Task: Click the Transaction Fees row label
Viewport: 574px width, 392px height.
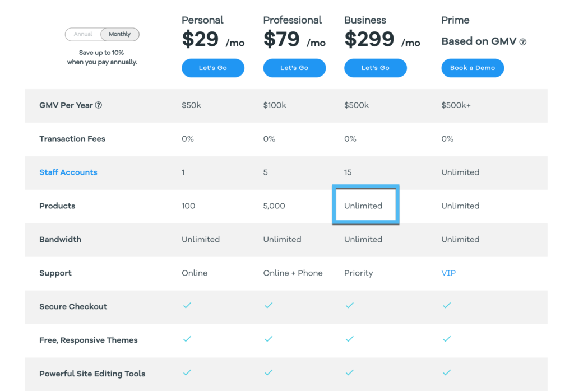Action: click(x=72, y=139)
